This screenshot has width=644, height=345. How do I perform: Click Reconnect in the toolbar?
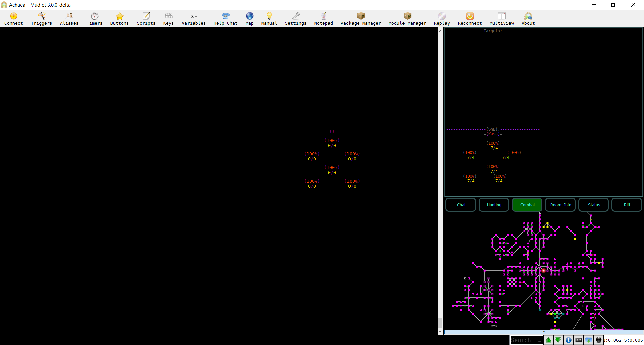[470, 19]
